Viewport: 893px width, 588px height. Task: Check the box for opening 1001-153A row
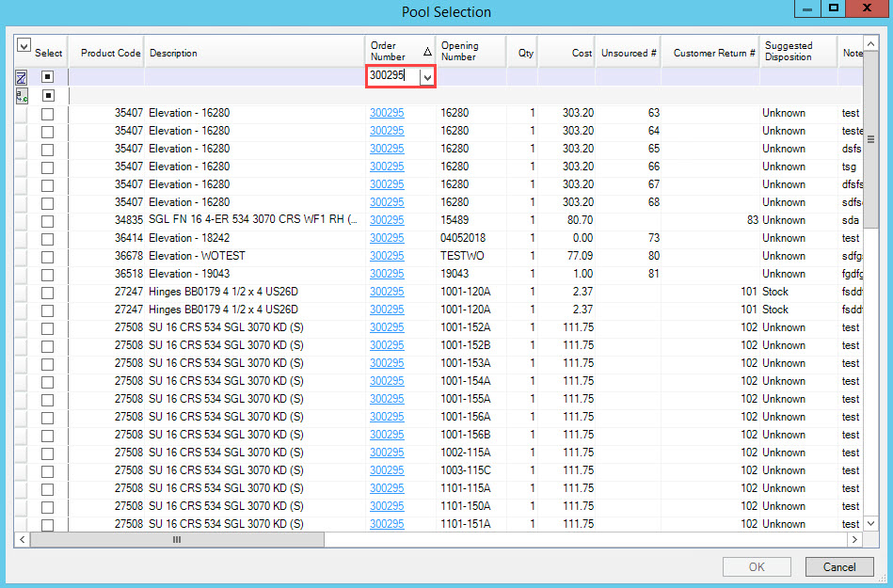pyautogui.click(x=48, y=364)
